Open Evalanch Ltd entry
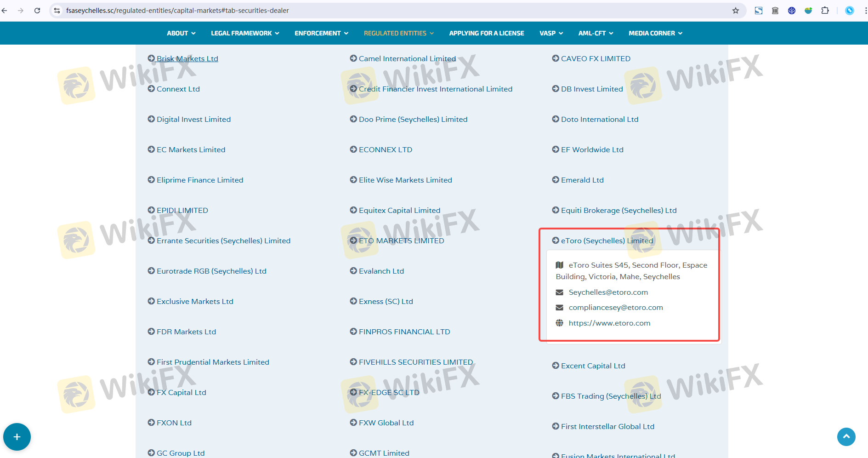Viewport: 868px width, 458px height. coord(381,271)
